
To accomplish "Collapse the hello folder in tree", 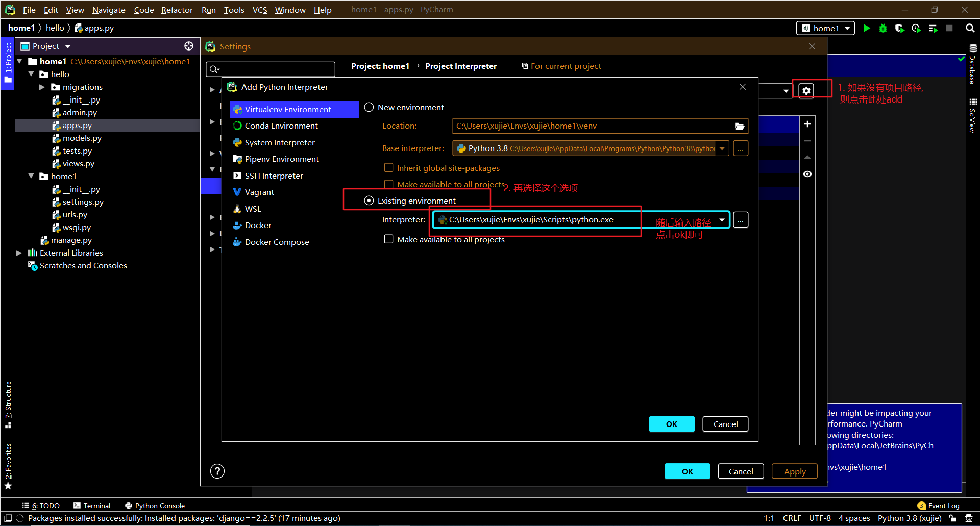I will 31,74.
